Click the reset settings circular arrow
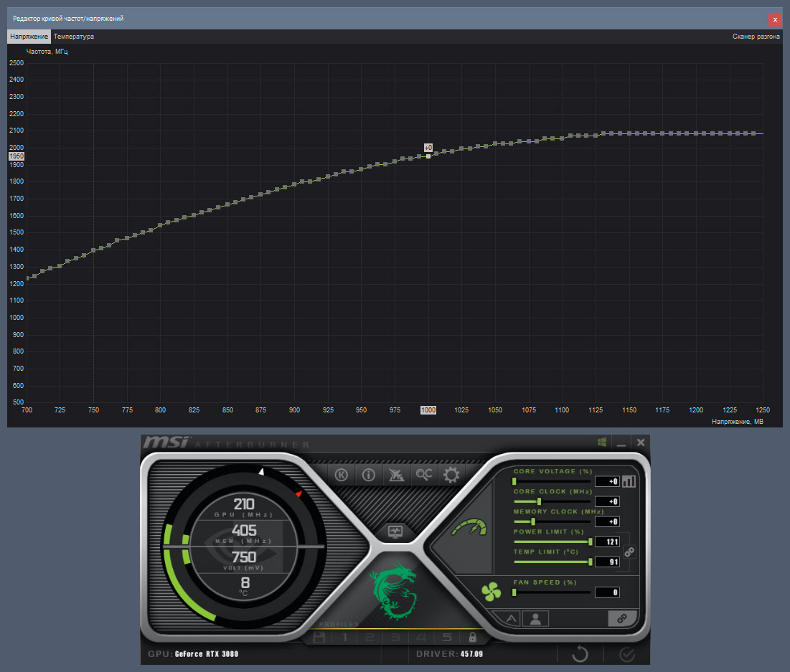This screenshot has width=790, height=672. click(580, 654)
